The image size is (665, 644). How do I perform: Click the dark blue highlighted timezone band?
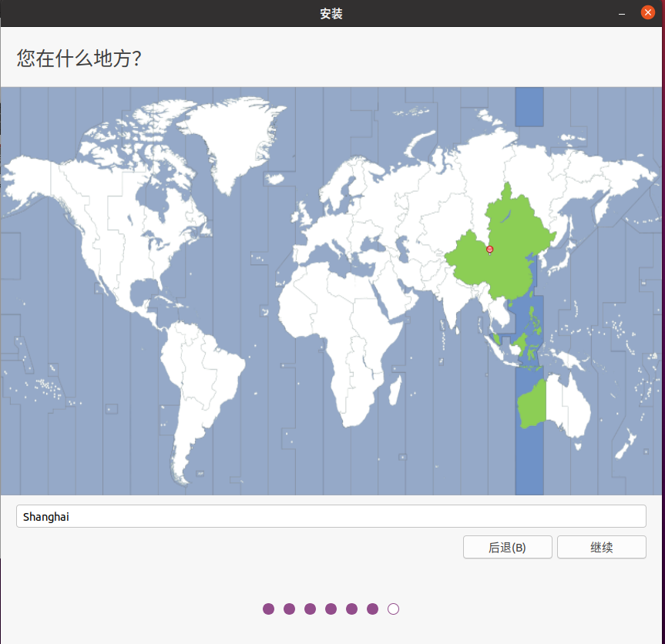click(x=528, y=462)
